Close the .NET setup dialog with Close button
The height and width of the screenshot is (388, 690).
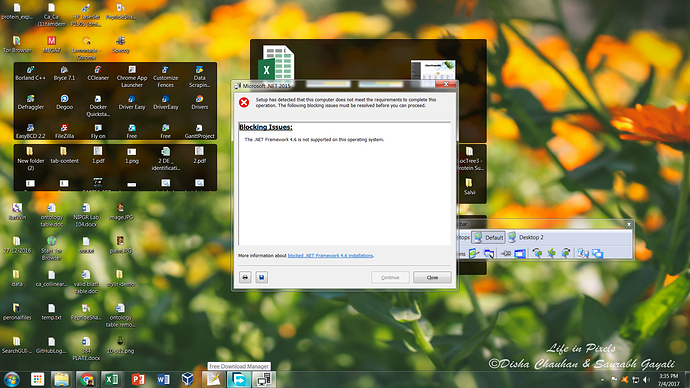(432, 277)
